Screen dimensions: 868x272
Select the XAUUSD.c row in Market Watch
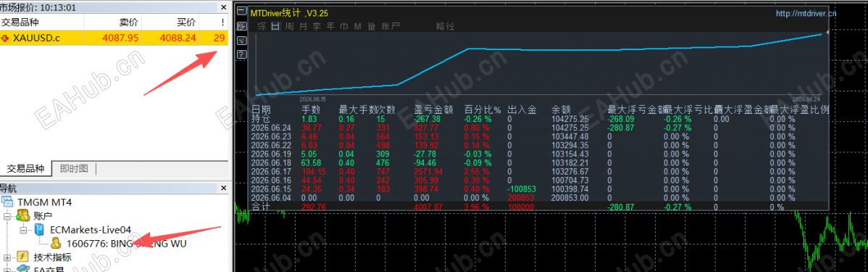(114, 38)
